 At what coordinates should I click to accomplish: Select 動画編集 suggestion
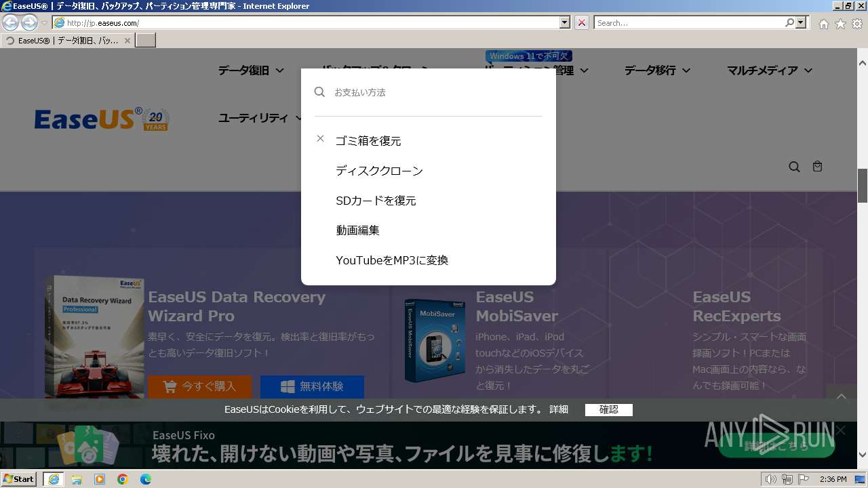coord(357,230)
